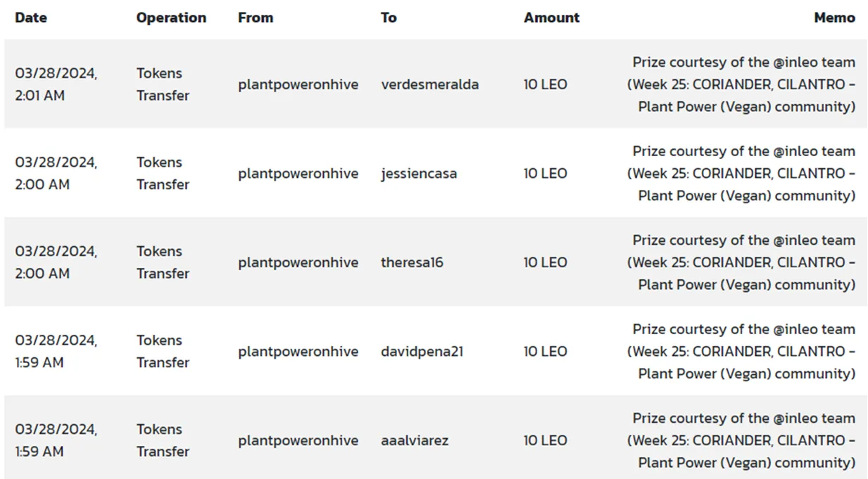Click the Memo column header
The width and height of the screenshot is (868, 479).
pos(835,18)
